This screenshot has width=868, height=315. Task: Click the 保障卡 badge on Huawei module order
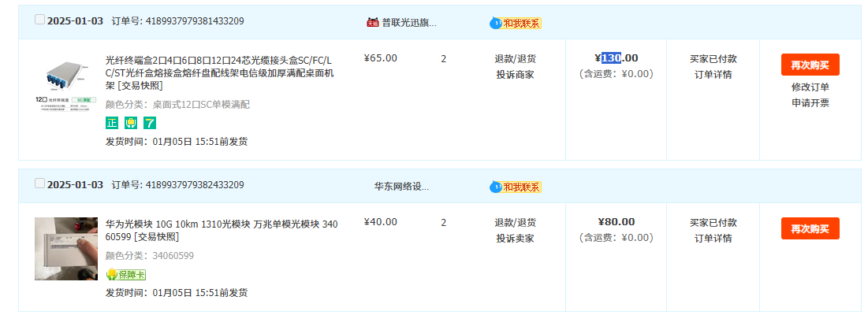(x=126, y=275)
